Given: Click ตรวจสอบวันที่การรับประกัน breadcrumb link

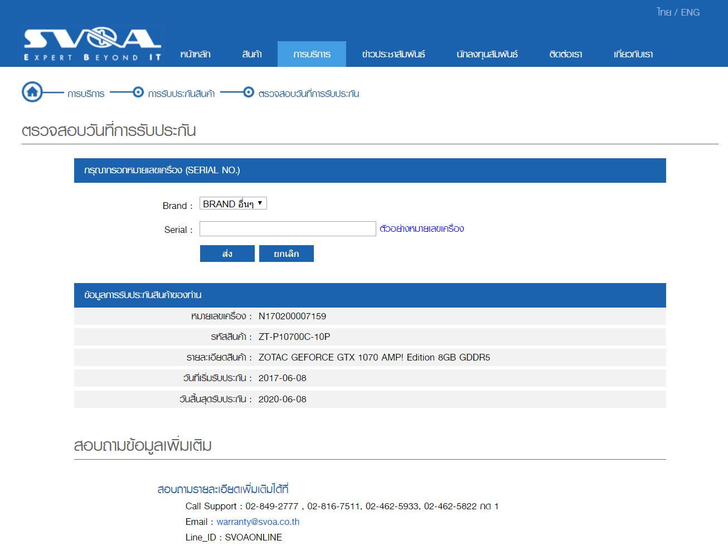Looking at the screenshot, I should click(x=309, y=94).
